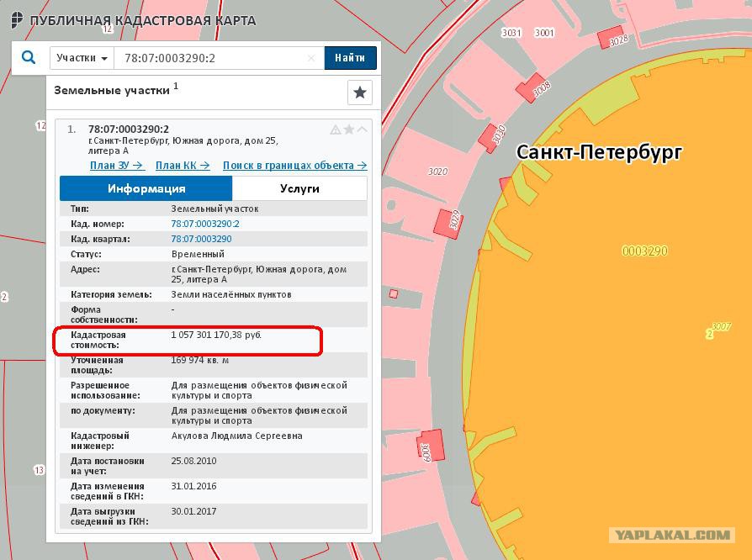The width and height of the screenshot is (752, 560).
Task: Click the Public Cadastral Map logo icon
Action: [17, 21]
